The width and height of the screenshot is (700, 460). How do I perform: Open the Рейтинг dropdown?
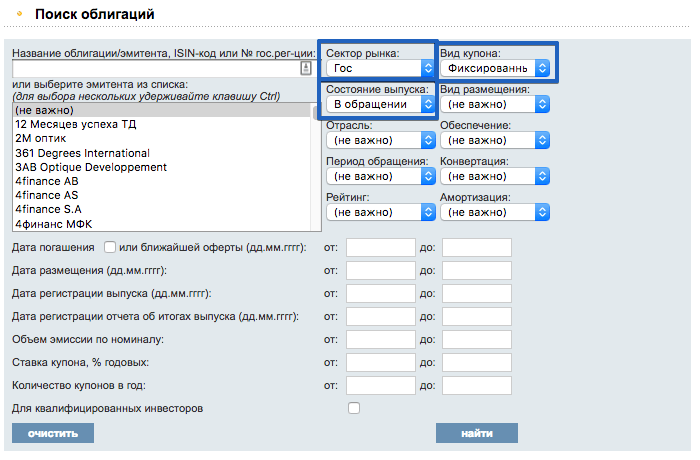click(x=380, y=212)
